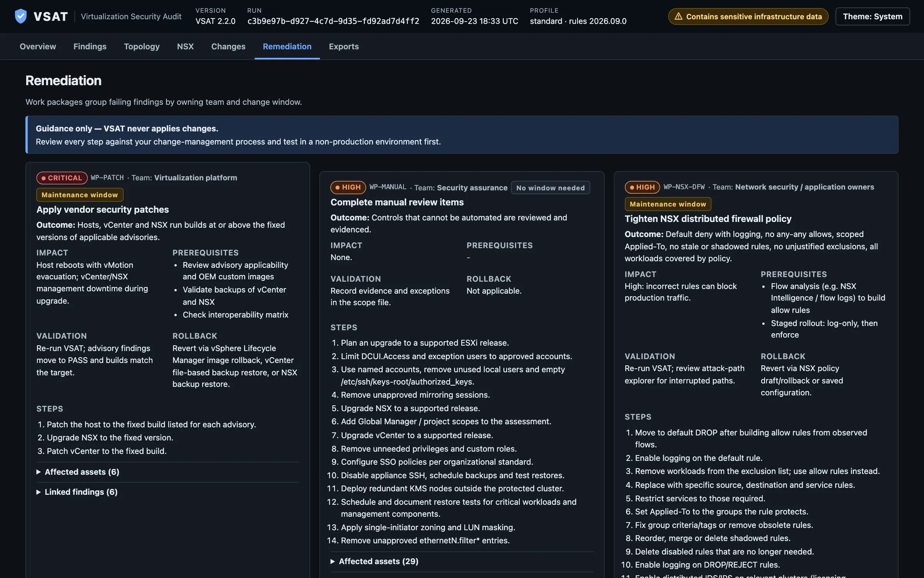Click heading Complete manual review items
The width and height of the screenshot is (924, 578).
(397, 202)
